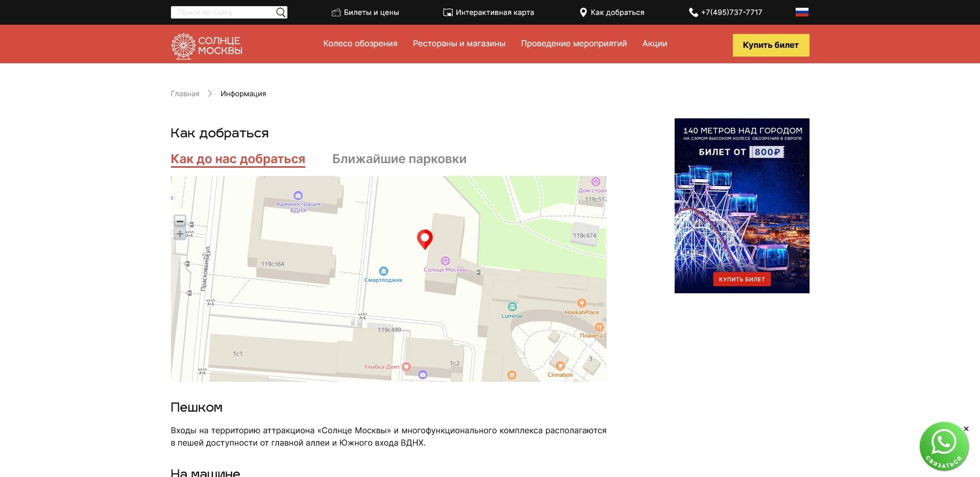Switch language using the Russian flag icon
This screenshot has width=980, height=477.
802,11
